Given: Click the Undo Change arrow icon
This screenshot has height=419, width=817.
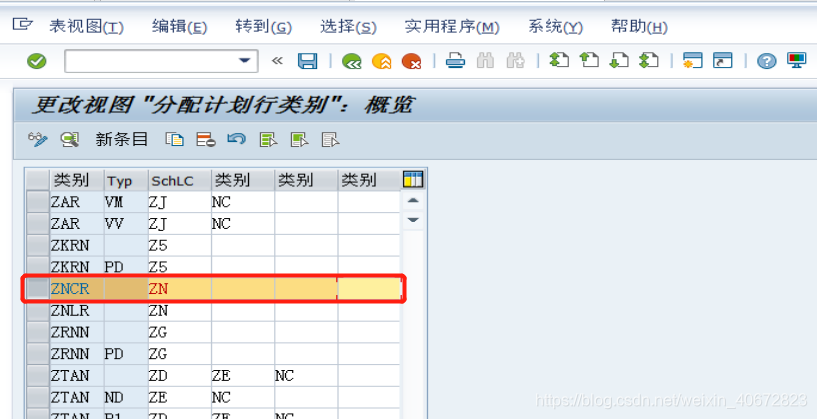Looking at the screenshot, I should [237, 139].
